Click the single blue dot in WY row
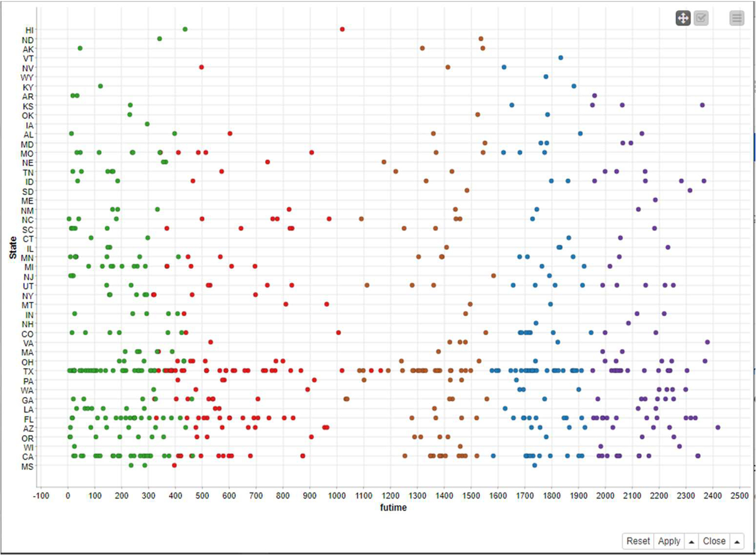This screenshot has height=555, width=756. click(546, 77)
